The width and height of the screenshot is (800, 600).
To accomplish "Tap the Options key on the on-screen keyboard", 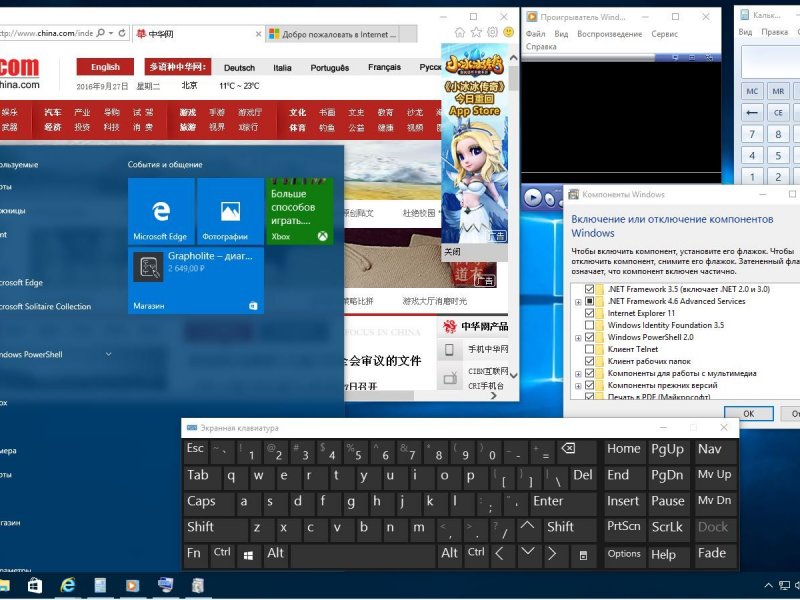I will point(624,554).
